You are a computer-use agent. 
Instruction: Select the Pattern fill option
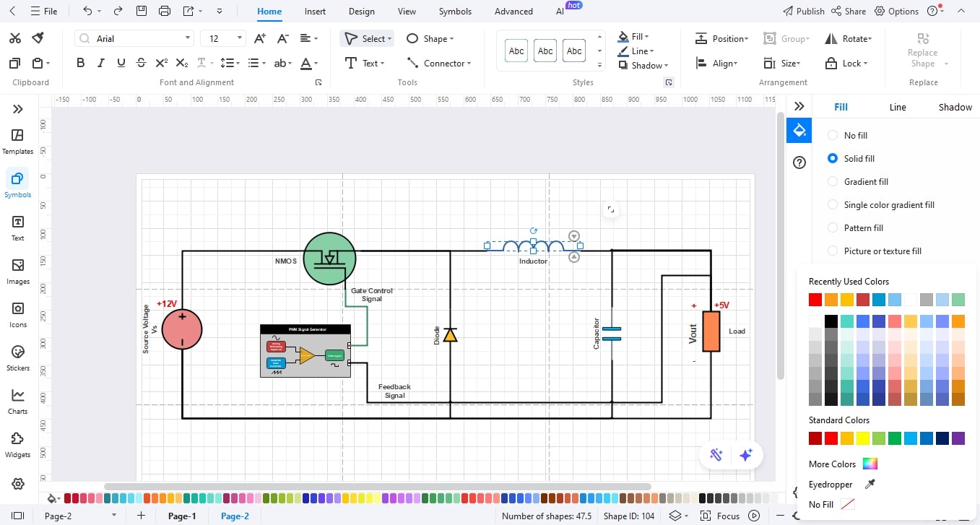tap(832, 227)
